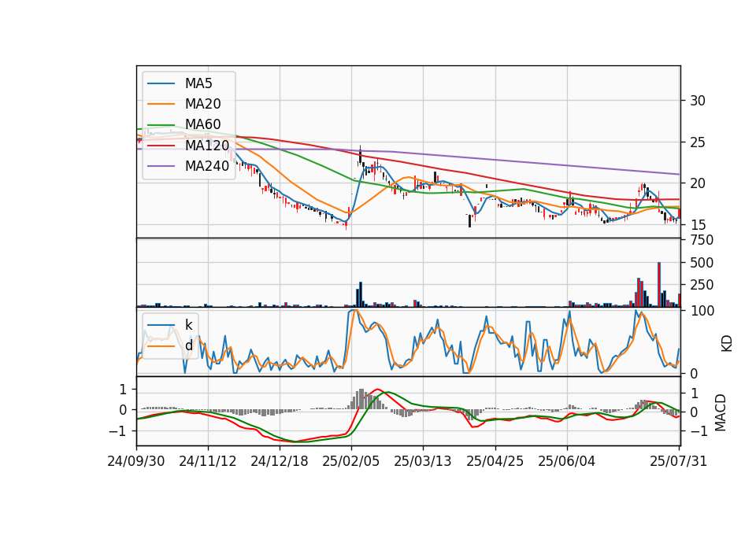This screenshot has height=543, width=756.
Task: Click the MACD axis title
Action: 721,412
